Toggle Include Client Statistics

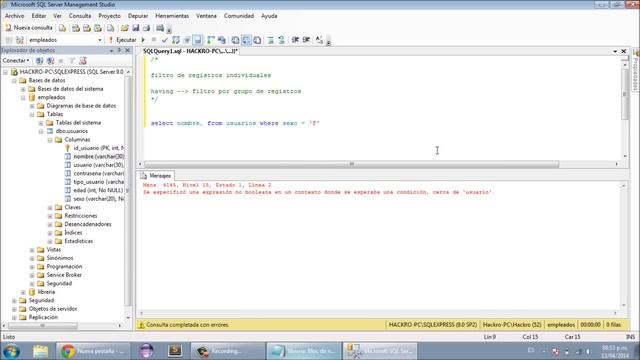tap(222, 40)
